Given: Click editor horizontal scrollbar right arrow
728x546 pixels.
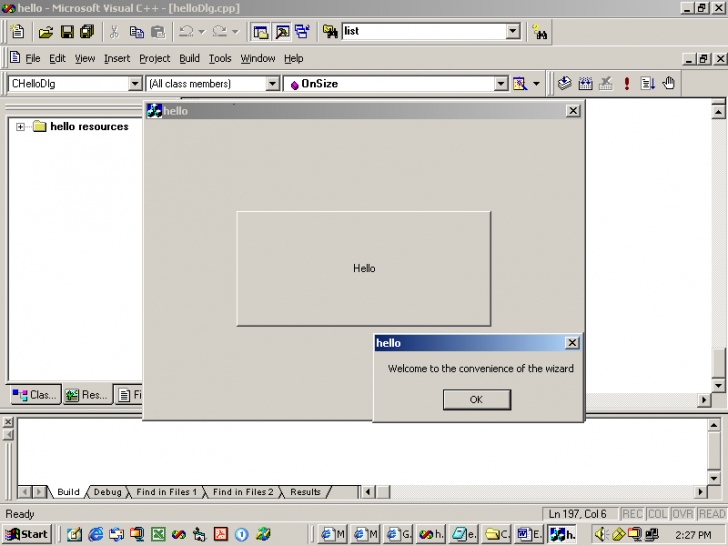Looking at the screenshot, I should tap(704, 399).
